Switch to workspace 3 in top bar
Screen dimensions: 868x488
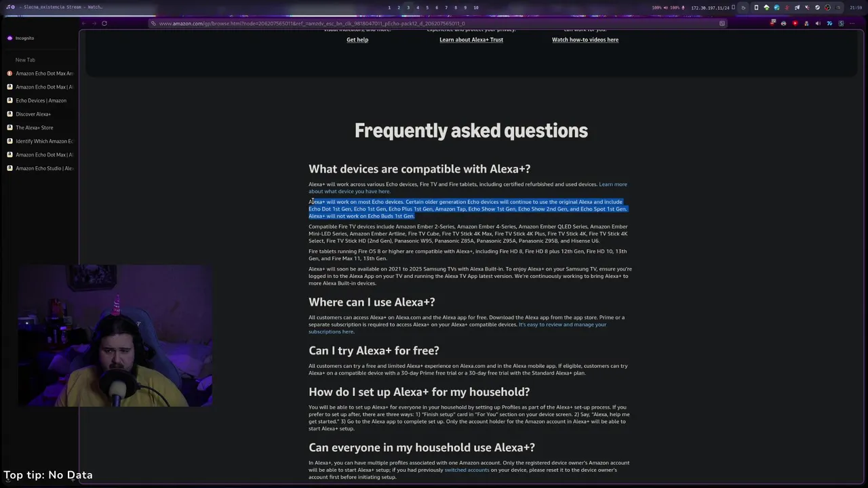pyautogui.click(x=408, y=7)
